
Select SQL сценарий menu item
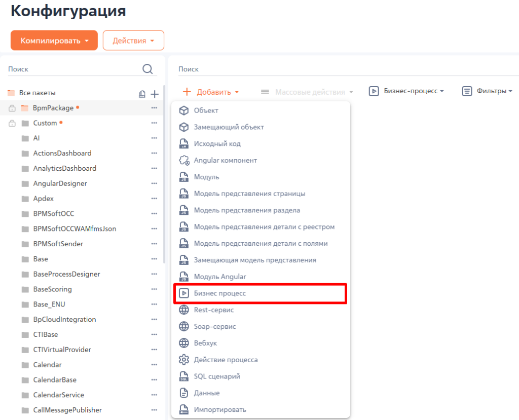click(x=217, y=376)
